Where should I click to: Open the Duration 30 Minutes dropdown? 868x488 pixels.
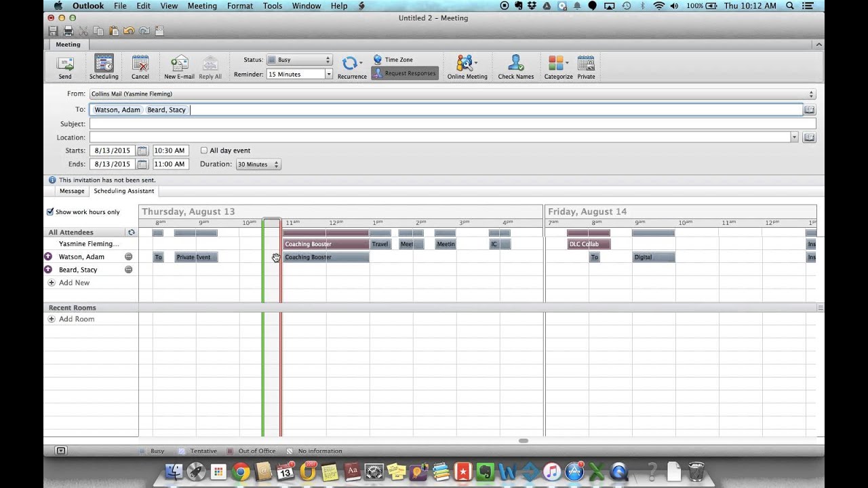tap(258, 164)
